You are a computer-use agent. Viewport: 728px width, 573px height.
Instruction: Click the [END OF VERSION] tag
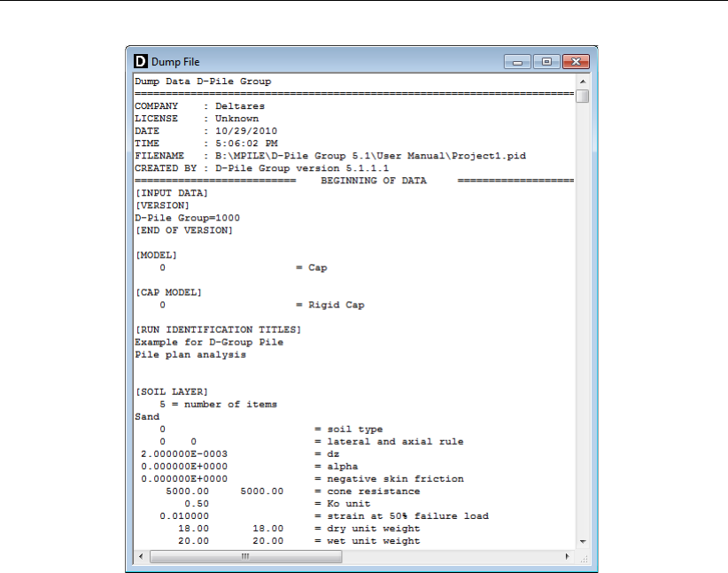pos(184,230)
